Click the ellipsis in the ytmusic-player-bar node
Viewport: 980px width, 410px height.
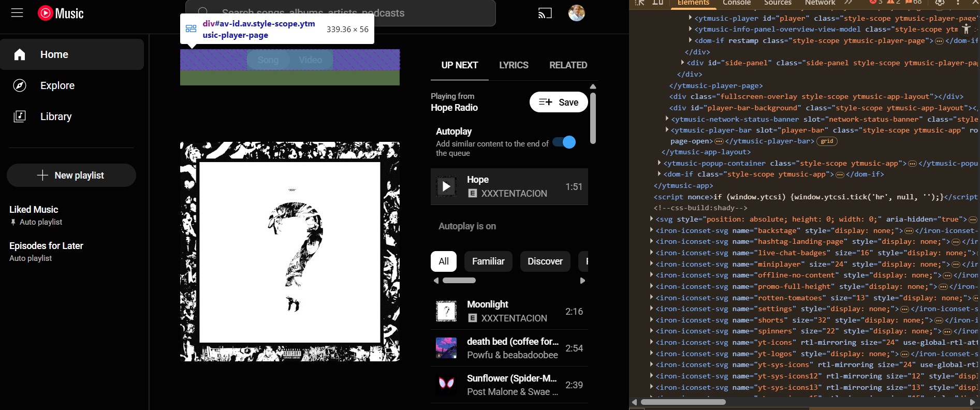click(x=719, y=141)
